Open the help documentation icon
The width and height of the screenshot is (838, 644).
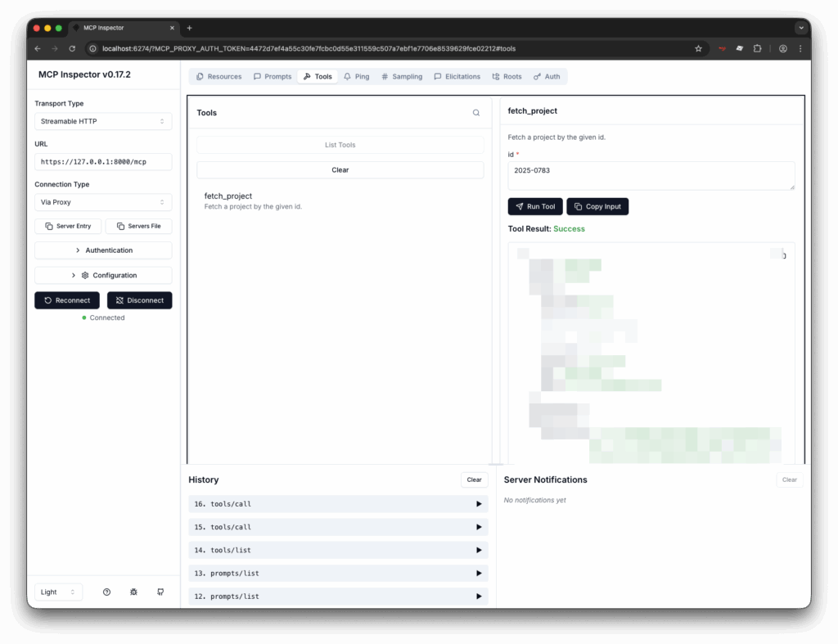point(107,592)
